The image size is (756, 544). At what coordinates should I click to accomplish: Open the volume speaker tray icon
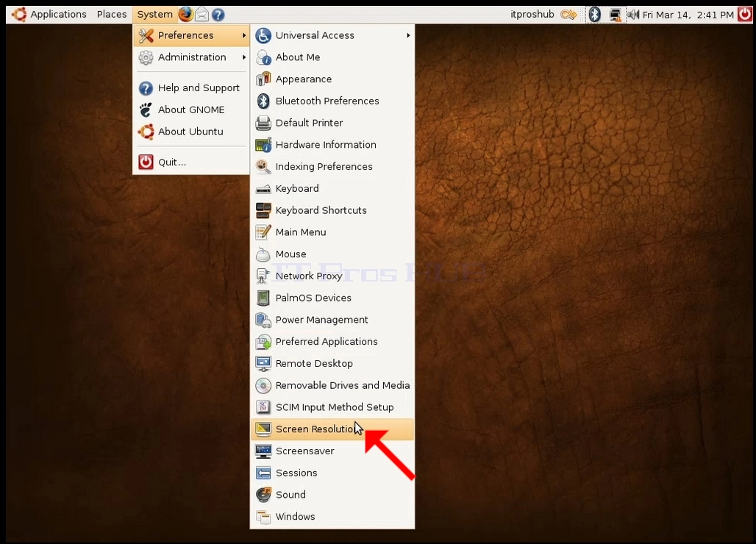pos(633,15)
